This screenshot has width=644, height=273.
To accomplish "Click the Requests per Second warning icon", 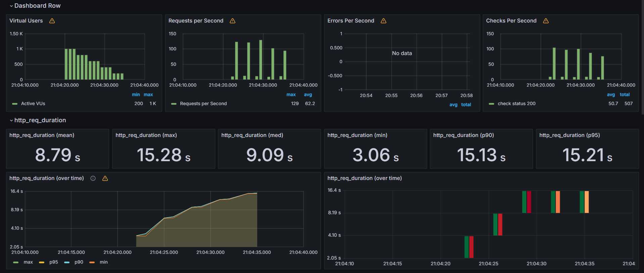I will click(x=232, y=21).
